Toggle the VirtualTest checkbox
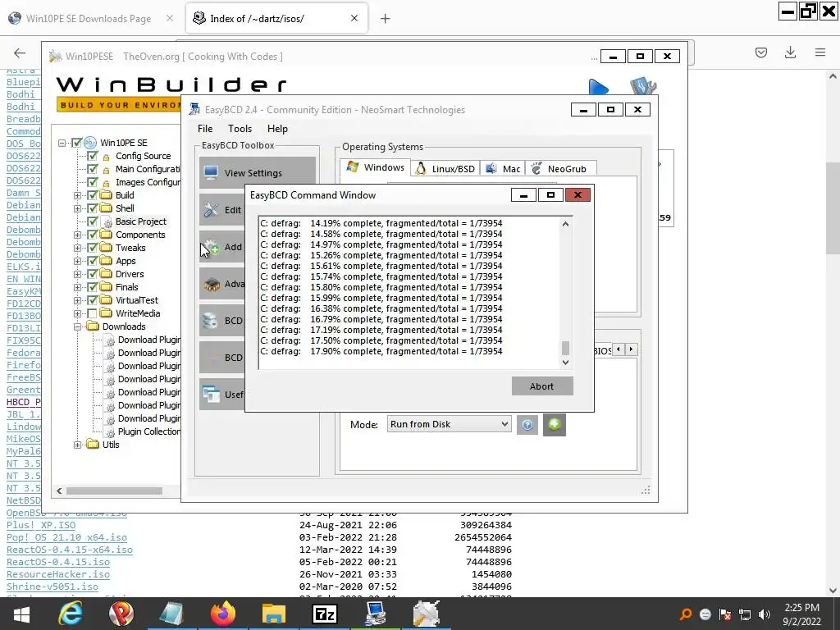 (93, 300)
